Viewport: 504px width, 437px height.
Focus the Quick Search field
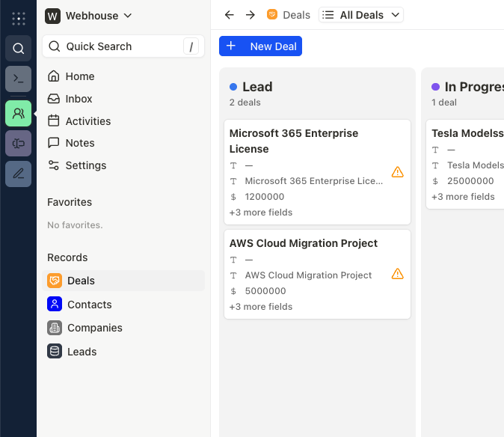tap(123, 46)
